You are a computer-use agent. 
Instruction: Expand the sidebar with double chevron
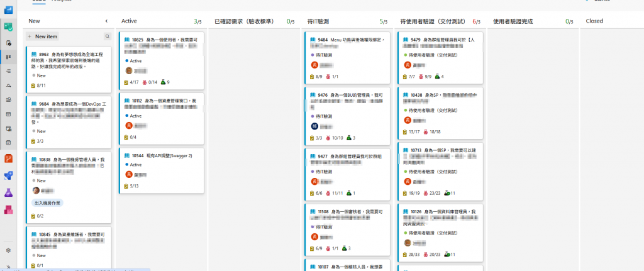click(9, 267)
